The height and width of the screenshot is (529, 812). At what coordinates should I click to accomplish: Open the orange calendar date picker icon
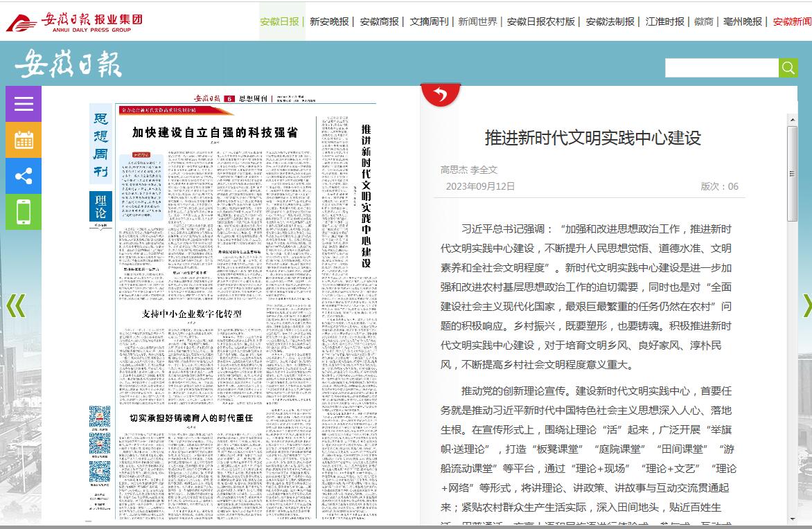[x=24, y=140]
